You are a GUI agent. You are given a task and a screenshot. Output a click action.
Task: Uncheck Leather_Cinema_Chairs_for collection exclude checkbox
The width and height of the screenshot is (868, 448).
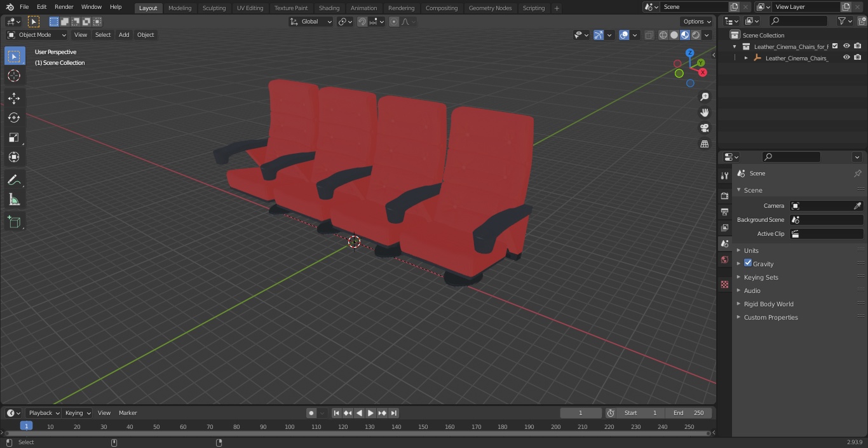pyautogui.click(x=835, y=46)
